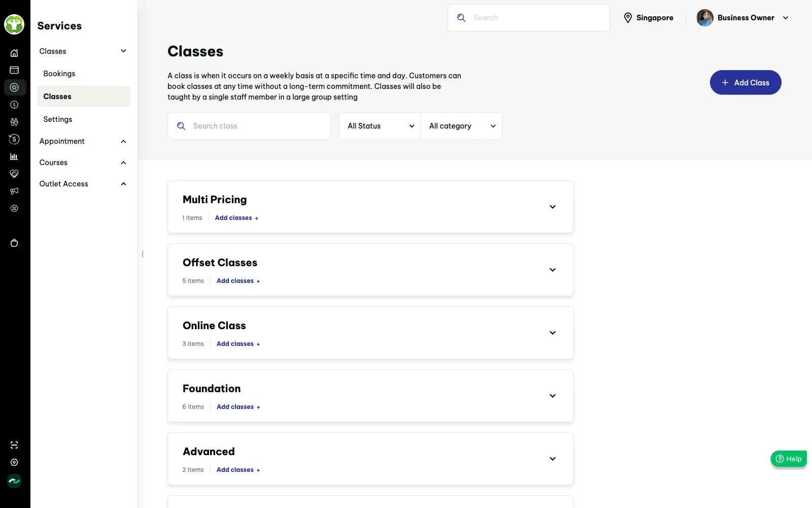812x508 pixels.
Task: Open the bar chart reports icon
Action: (14, 156)
